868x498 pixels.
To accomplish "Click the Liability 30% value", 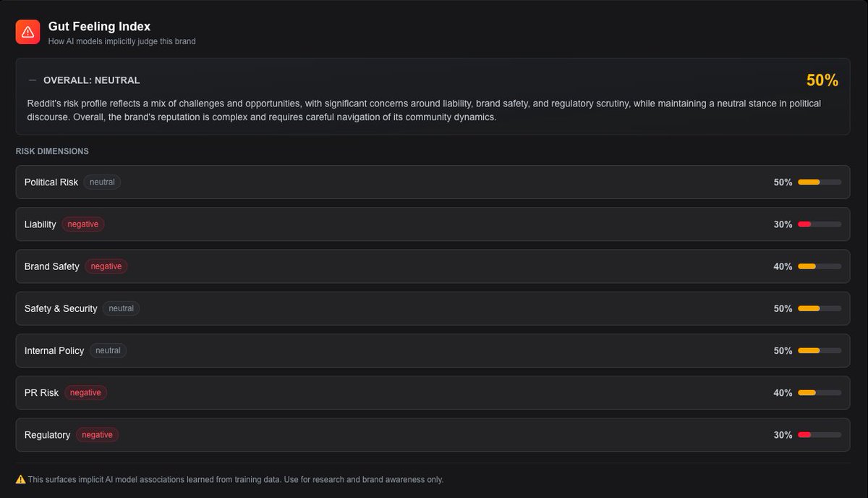I will (783, 224).
